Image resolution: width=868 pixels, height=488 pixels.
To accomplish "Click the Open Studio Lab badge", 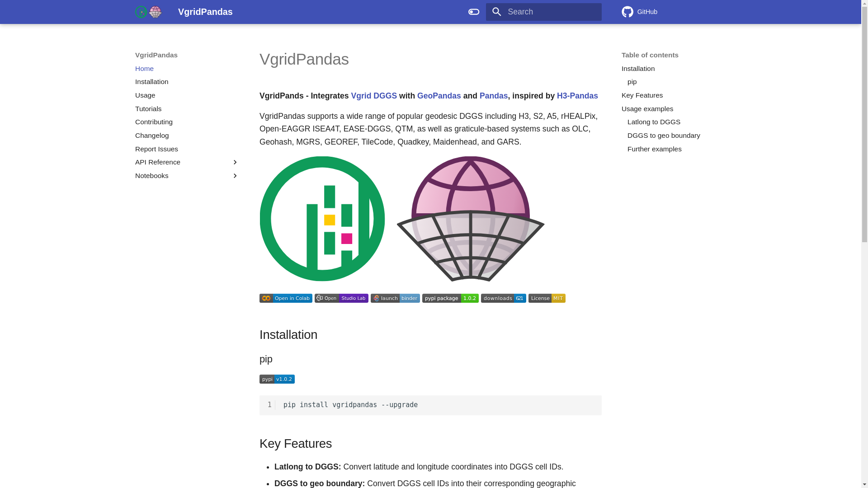I will 341,298.
